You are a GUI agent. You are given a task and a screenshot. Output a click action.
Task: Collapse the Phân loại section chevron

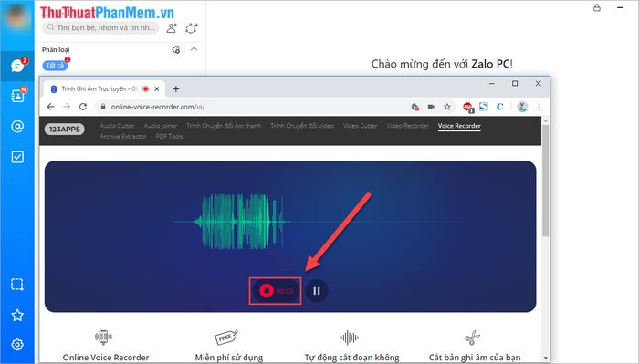[x=194, y=49]
